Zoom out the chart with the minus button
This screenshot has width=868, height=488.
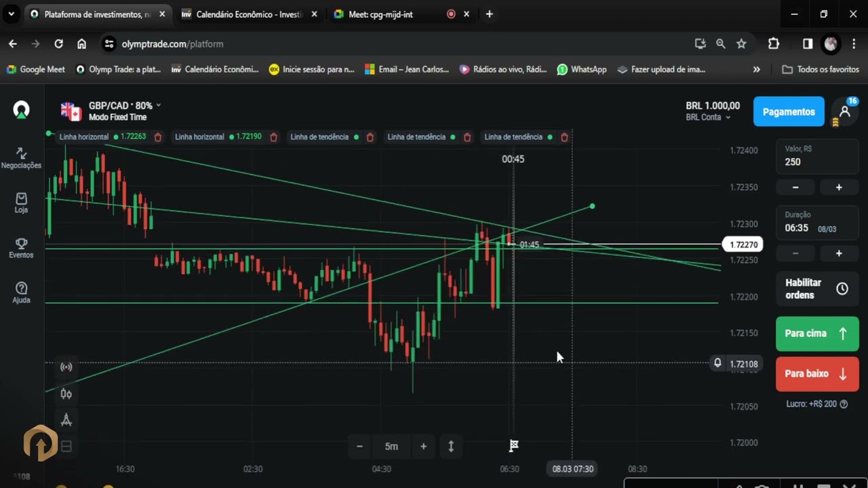(359, 446)
